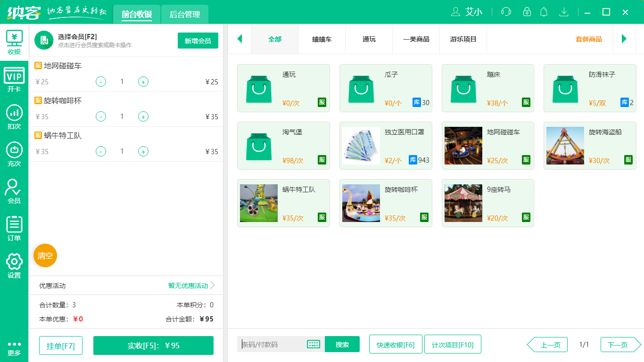Image resolution: width=644 pixels, height=362 pixels.
Task: Click the left category scroll arrow
Action: [239, 39]
